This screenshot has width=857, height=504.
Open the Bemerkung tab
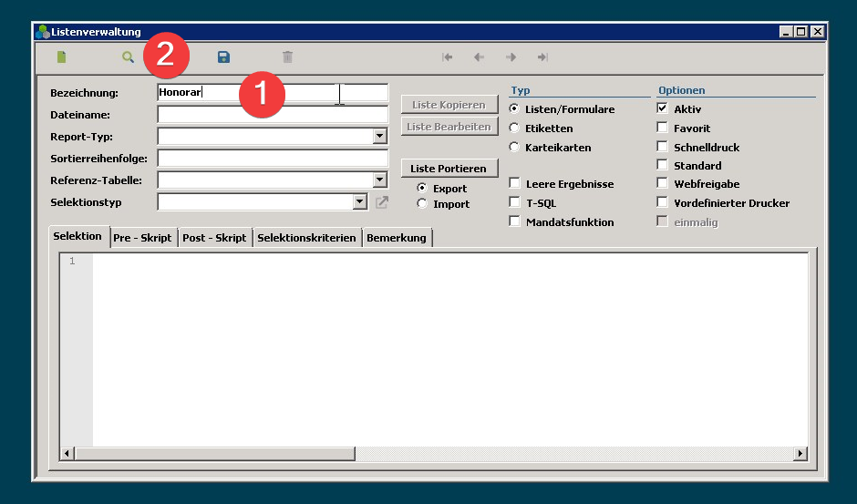[397, 238]
